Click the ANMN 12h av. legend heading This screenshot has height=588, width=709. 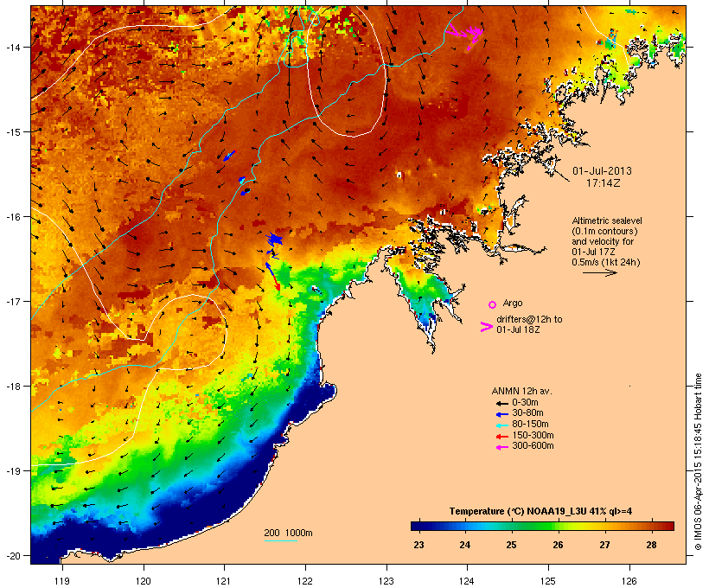click(521, 391)
